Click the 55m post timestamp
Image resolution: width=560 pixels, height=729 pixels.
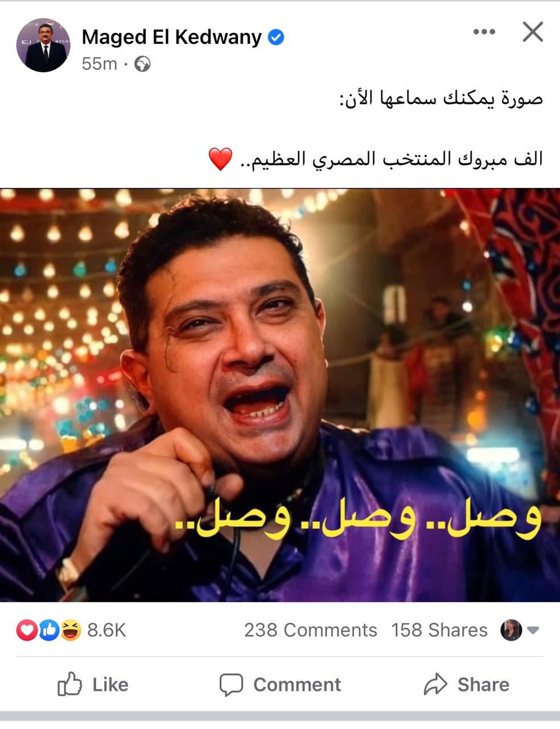tap(99, 64)
